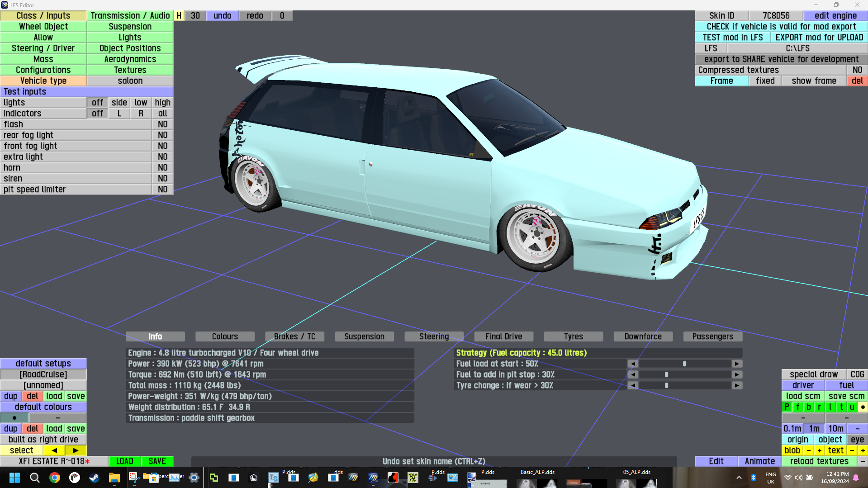Toggle pit speed limiter input
This screenshot has height=488, width=868.
[163, 190]
